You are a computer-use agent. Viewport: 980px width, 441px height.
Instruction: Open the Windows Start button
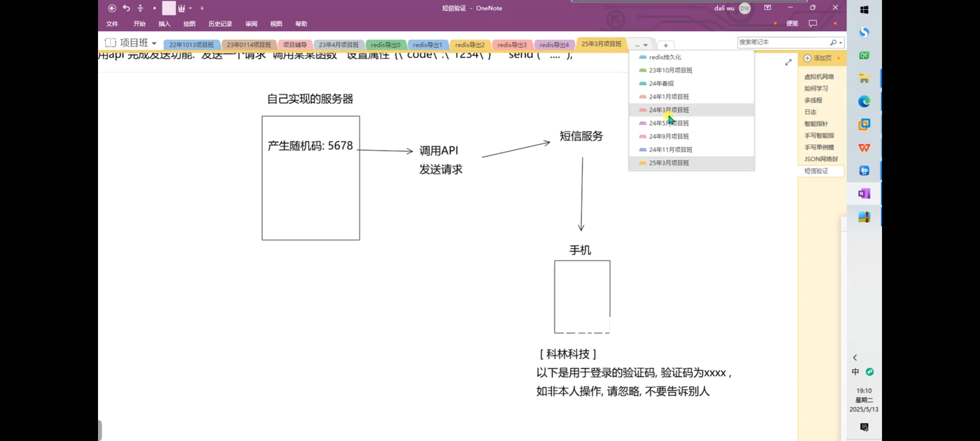864,10
